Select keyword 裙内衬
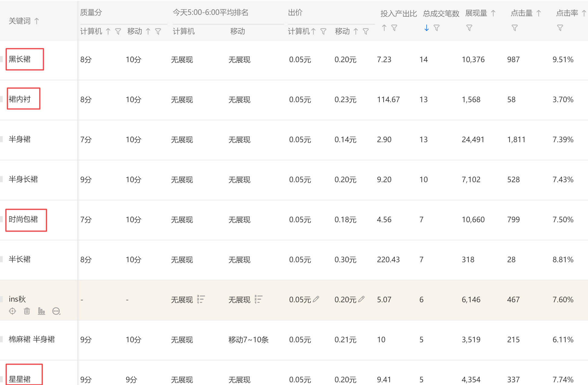The height and width of the screenshot is (385, 588). (x=20, y=99)
